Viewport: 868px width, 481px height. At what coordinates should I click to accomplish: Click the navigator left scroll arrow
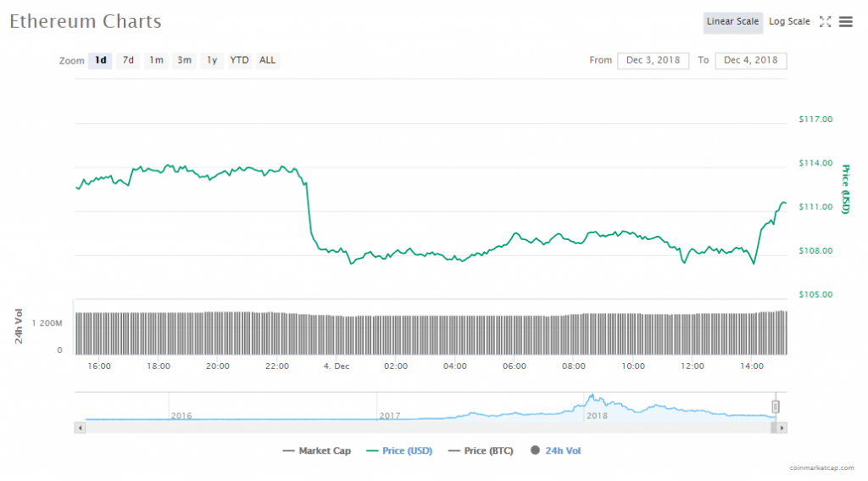[x=81, y=428]
